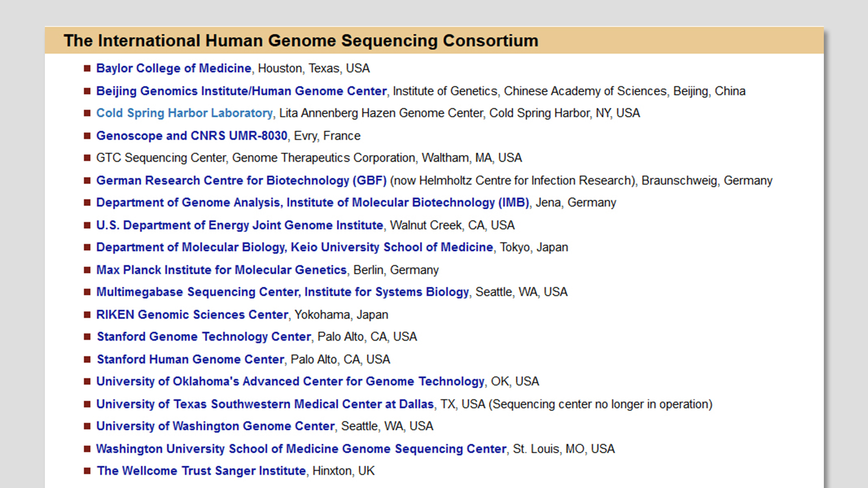This screenshot has width=868, height=488.
Task: Visit Stanford Genome Technology Center link
Action: 204,337
